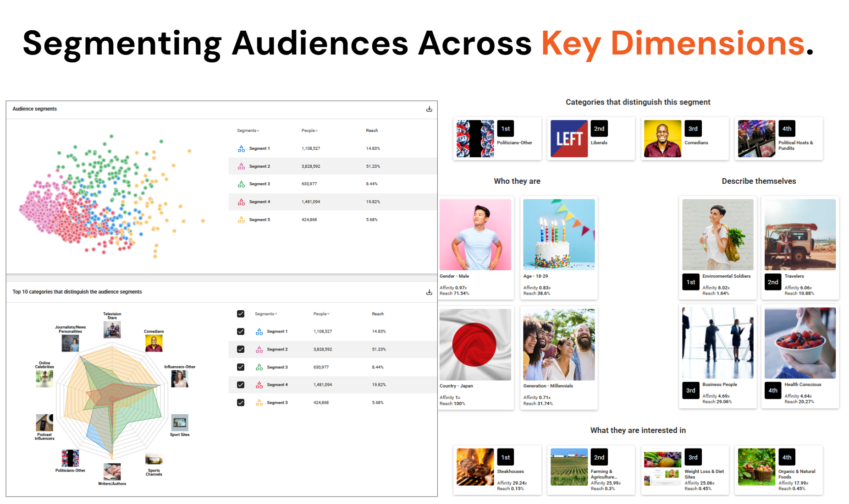Download the Audience segments chart
849x504 pixels.
429,109
